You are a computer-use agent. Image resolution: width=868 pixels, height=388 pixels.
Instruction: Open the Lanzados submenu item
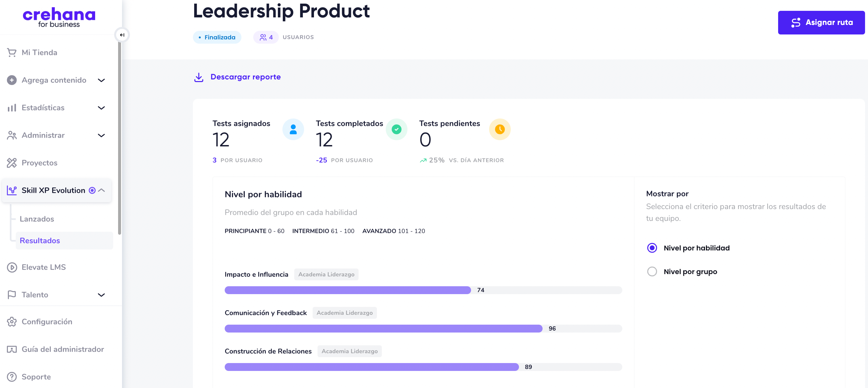click(37, 219)
